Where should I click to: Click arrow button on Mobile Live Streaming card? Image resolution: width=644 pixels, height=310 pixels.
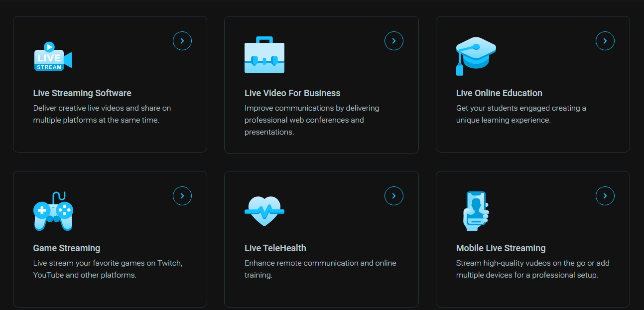click(605, 196)
